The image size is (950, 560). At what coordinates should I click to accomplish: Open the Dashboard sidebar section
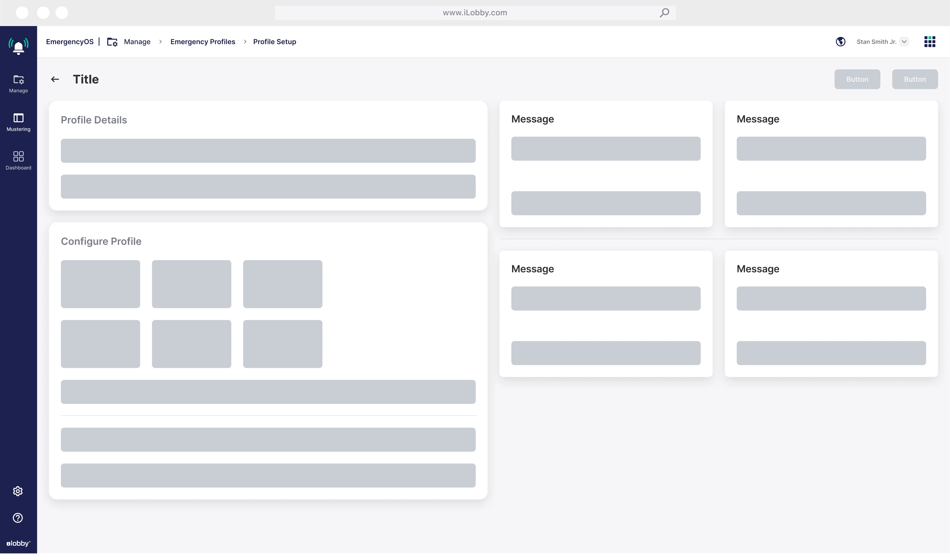tap(18, 161)
